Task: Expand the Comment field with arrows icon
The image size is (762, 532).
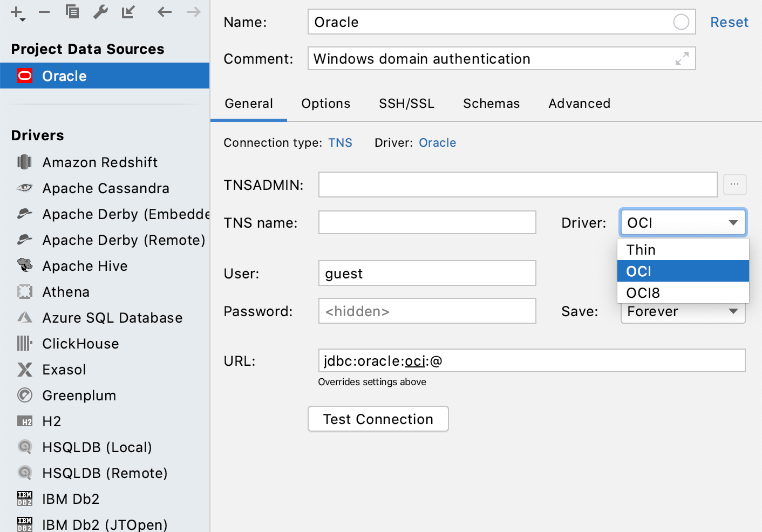Action: coord(682,58)
